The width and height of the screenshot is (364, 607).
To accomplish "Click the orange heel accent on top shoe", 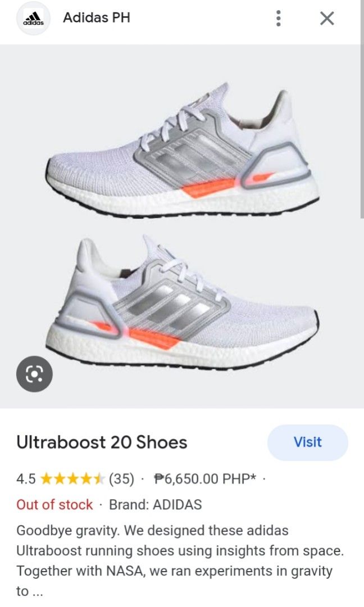I will point(208,187).
